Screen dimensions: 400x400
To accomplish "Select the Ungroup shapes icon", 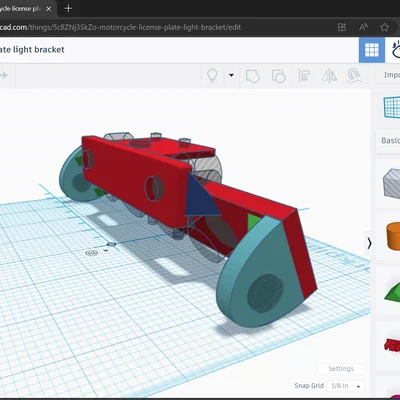I will (278, 76).
